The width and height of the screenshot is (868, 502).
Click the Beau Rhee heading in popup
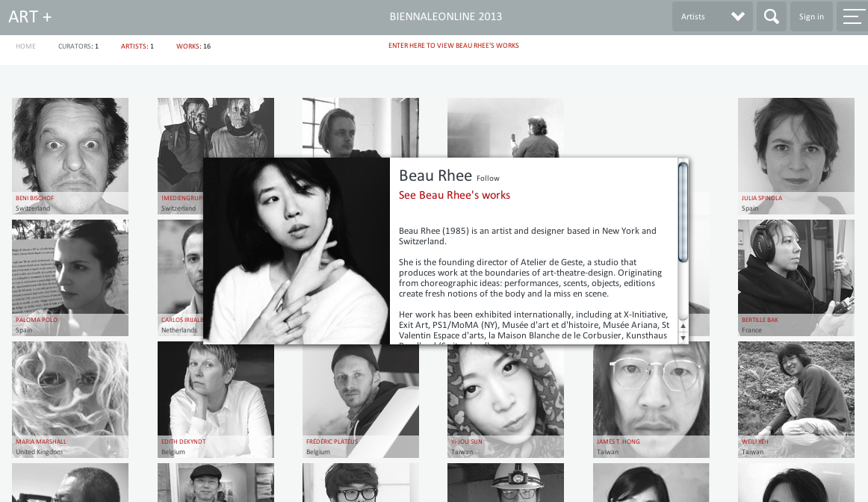pos(435,176)
